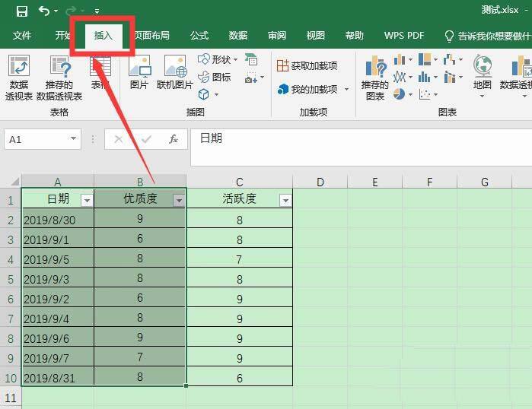
Task: Click the Map (地图) chart icon
Action: tap(483, 73)
